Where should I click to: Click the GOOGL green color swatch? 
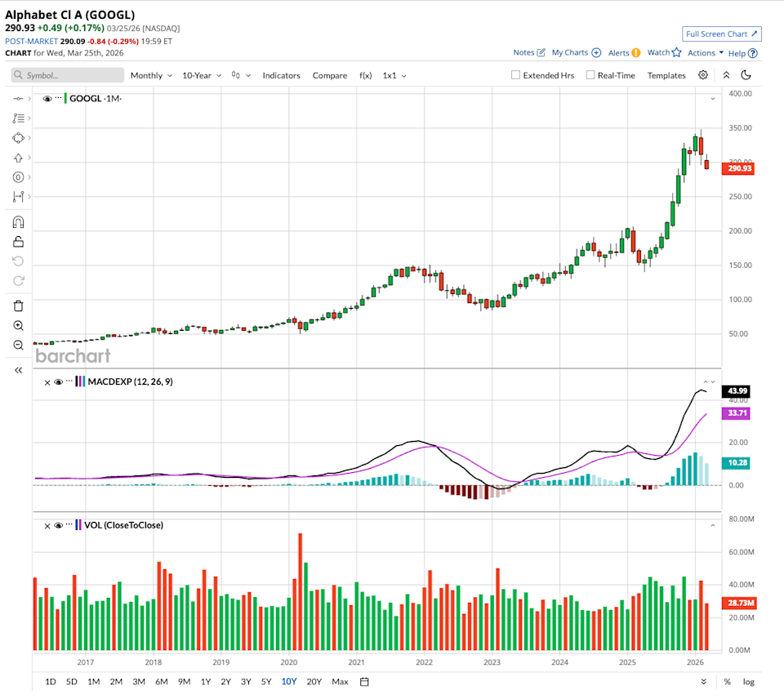pyautogui.click(x=66, y=99)
